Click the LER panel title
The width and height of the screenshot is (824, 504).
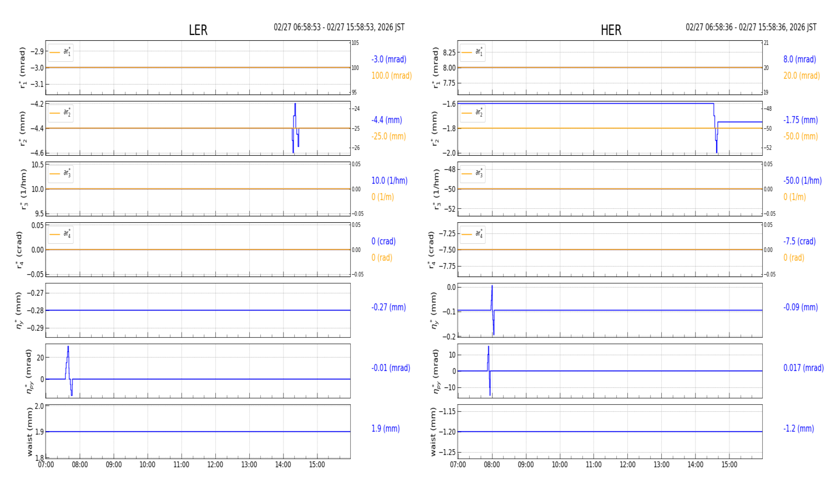tap(198, 30)
